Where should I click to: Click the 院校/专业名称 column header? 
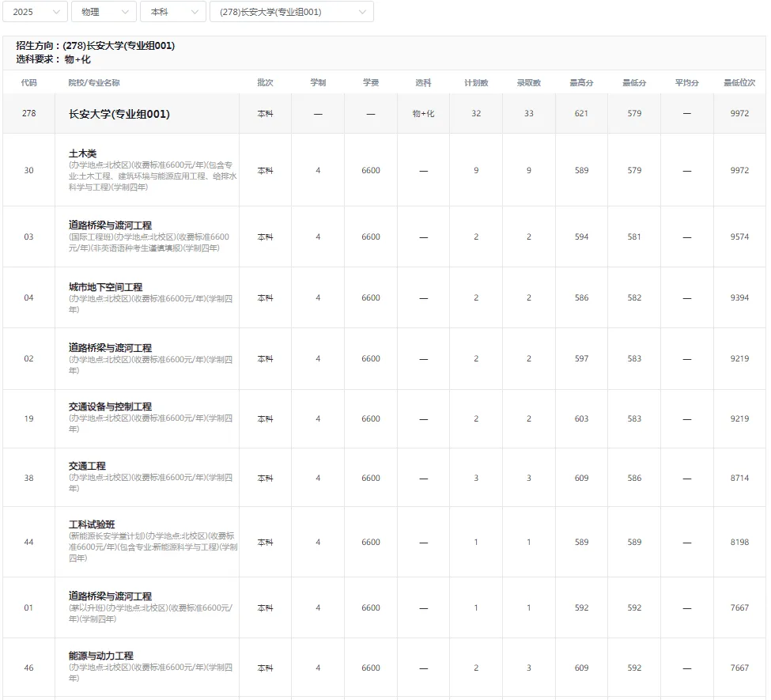(x=94, y=82)
